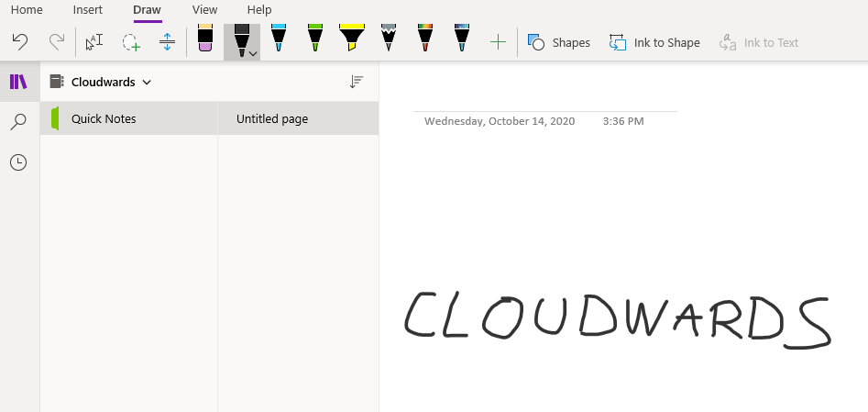Viewport: 868px width, 412px height.
Task: Click the Ink to Text button
Action: pyautogui.click(x=758, y=43)
